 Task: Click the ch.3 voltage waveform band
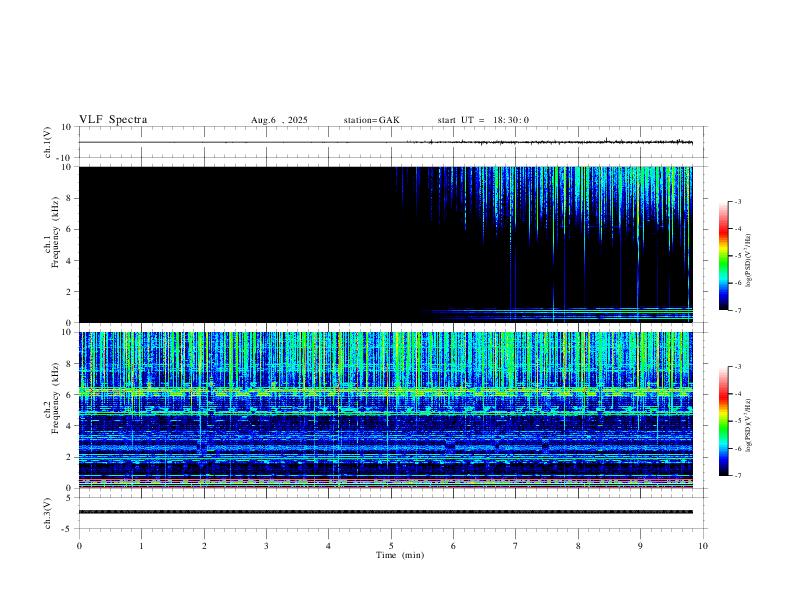pos(386,512)
